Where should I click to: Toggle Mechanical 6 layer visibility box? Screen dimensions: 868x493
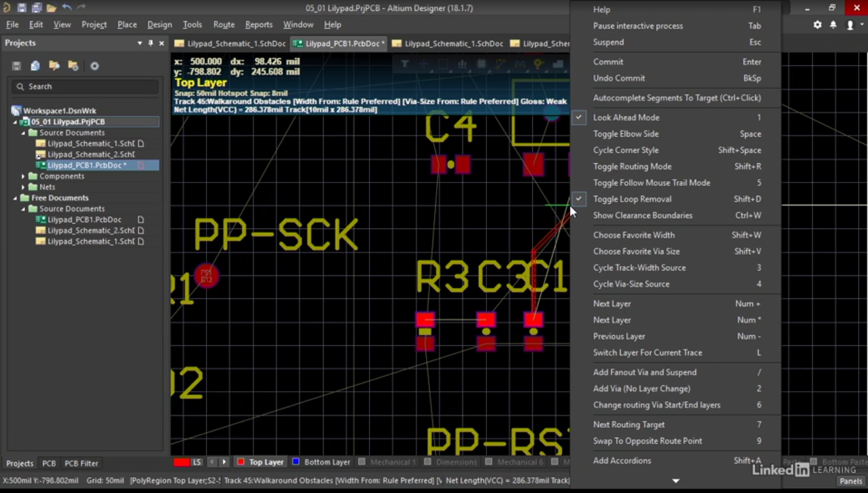pyautogui.click(x=488, y=461)
